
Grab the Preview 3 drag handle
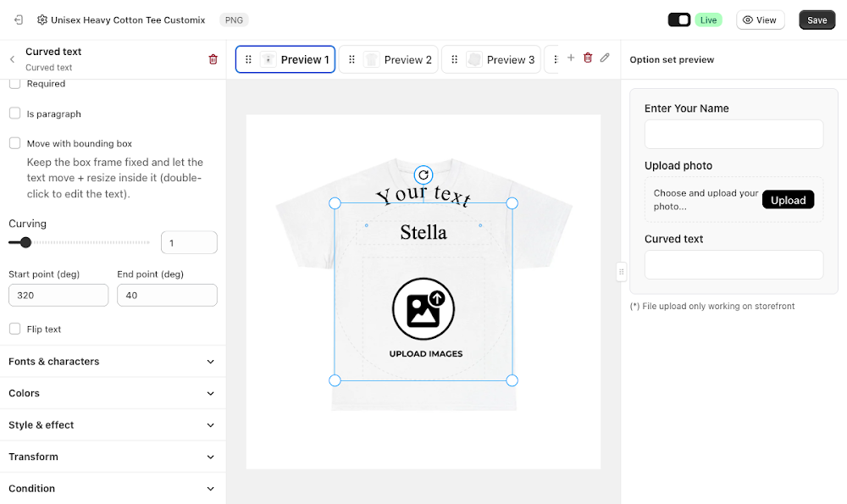point(454,59)
